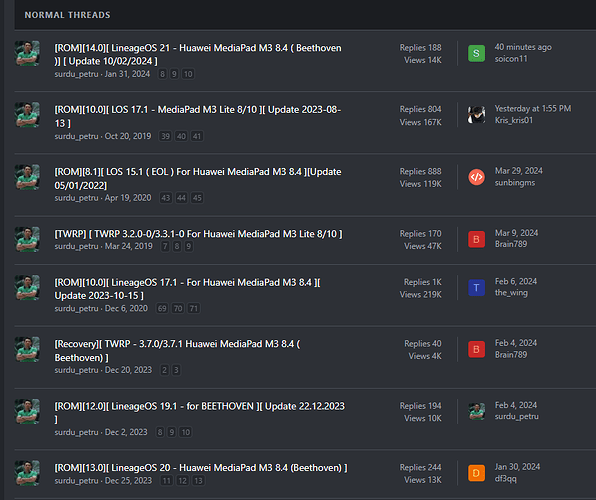The image size is (596, 500).
Task: Jump to page 41 of the LOS 17.1 thread
Action: coord(197,136)
